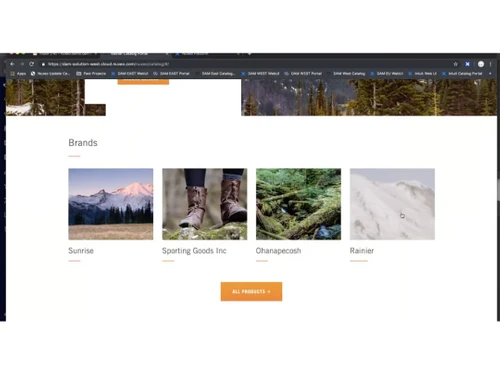Switch to the first browser tab

(65, 54)
